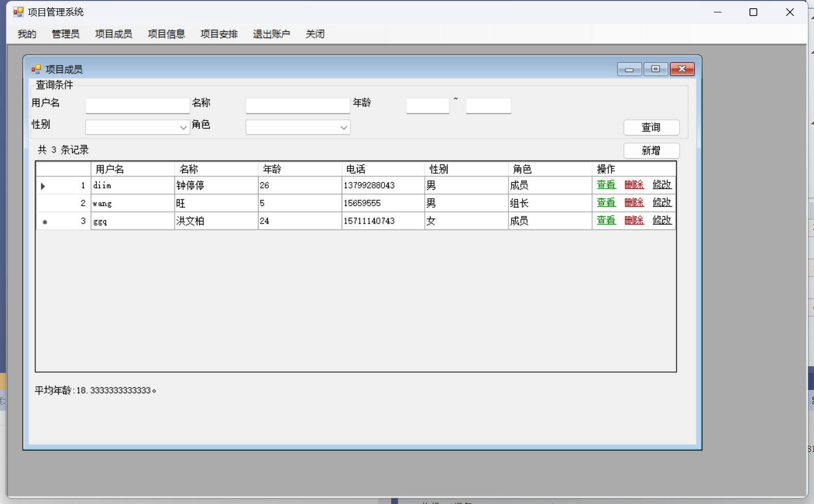Screen dimensions: 814x504
Task: Click the 操作 column header
Action: coord(634,169)
